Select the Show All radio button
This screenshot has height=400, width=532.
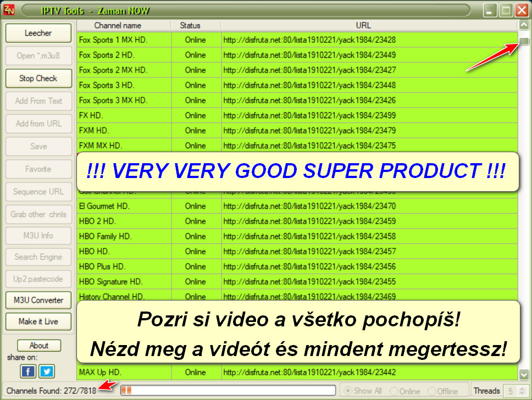point(362,391)
